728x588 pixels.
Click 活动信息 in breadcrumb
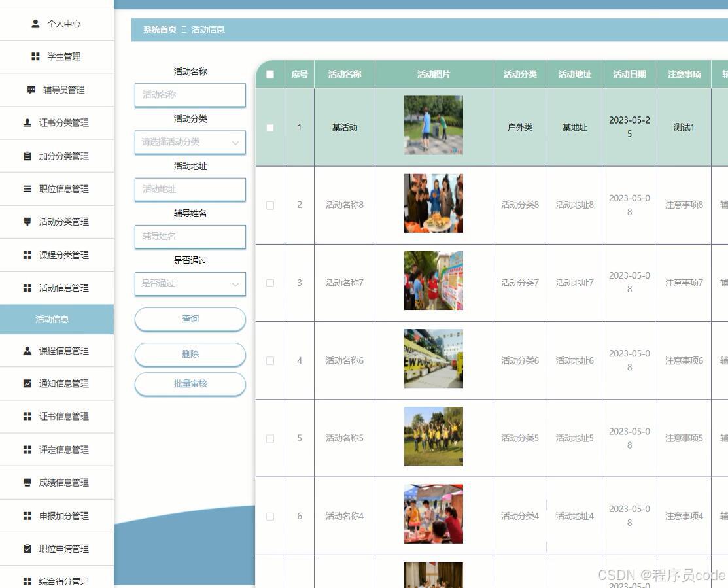point(208,29)
